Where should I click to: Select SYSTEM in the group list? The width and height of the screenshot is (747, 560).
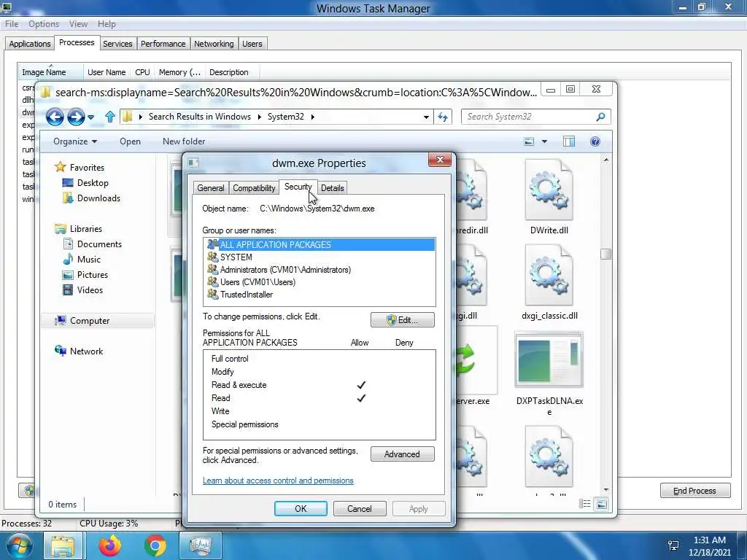coord(321,257)
